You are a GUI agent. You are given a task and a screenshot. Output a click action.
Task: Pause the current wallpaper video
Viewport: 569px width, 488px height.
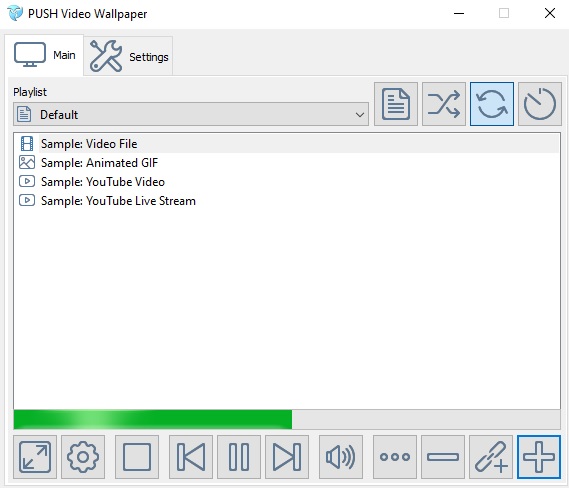[x=239, y=457]
